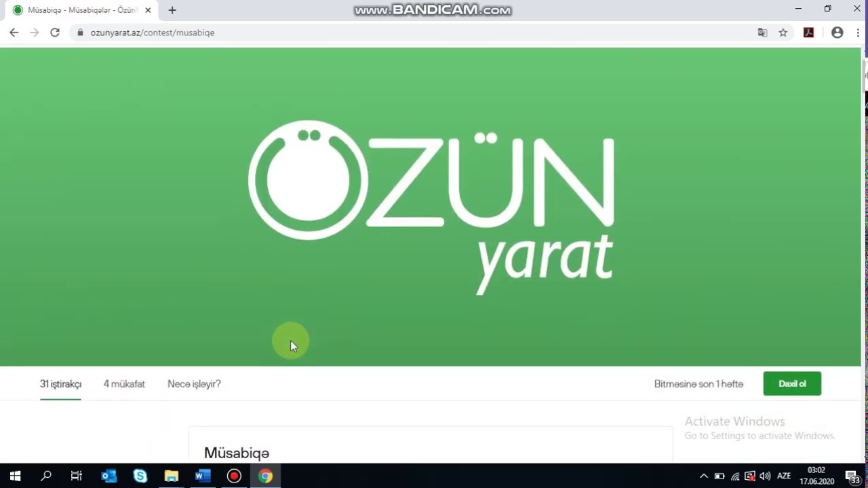Open a new tab with the plus button

[x=172, y=10]
